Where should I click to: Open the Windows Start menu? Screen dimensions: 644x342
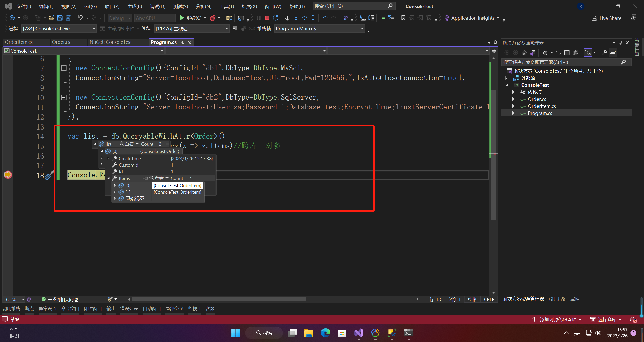point(235,333)
